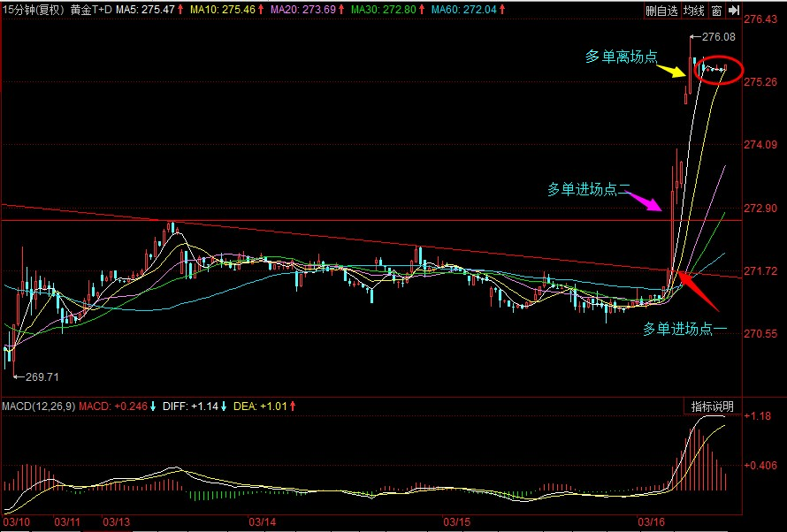Click the 276.08 high price label
The height and width of the screenshot is (532, 787).
[x=718, y=36]
